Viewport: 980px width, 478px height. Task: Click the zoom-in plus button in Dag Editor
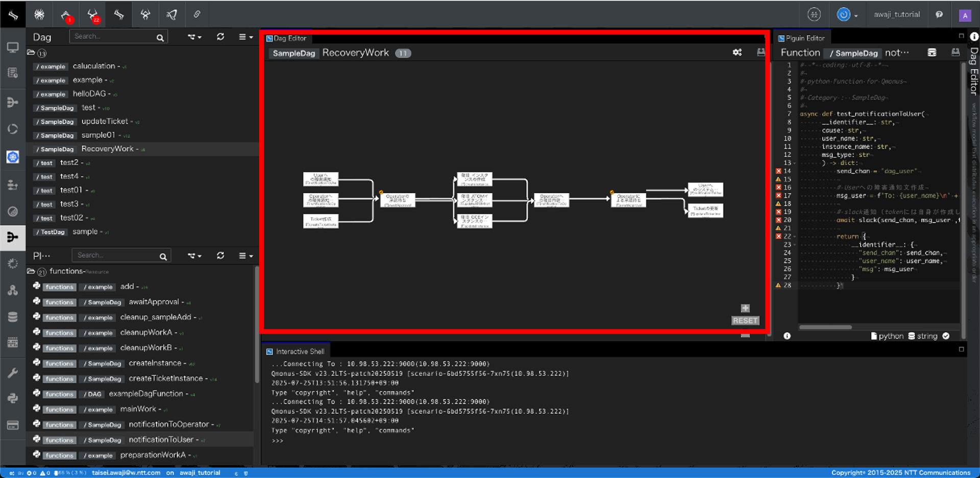click(x=745, y=308)
